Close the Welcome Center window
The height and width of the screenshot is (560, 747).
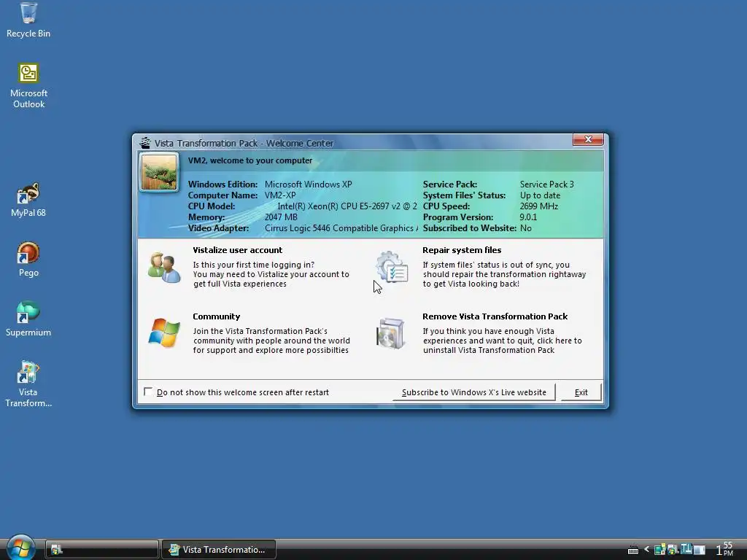click(x=588, y=139)
